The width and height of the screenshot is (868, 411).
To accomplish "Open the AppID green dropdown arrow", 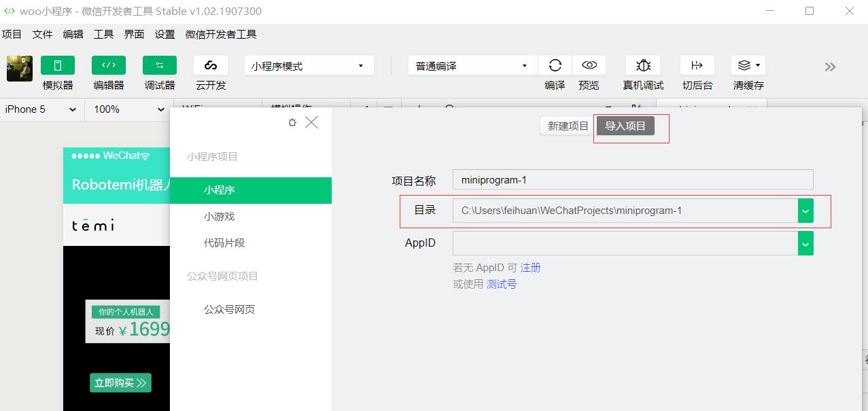I will (805, 243).
